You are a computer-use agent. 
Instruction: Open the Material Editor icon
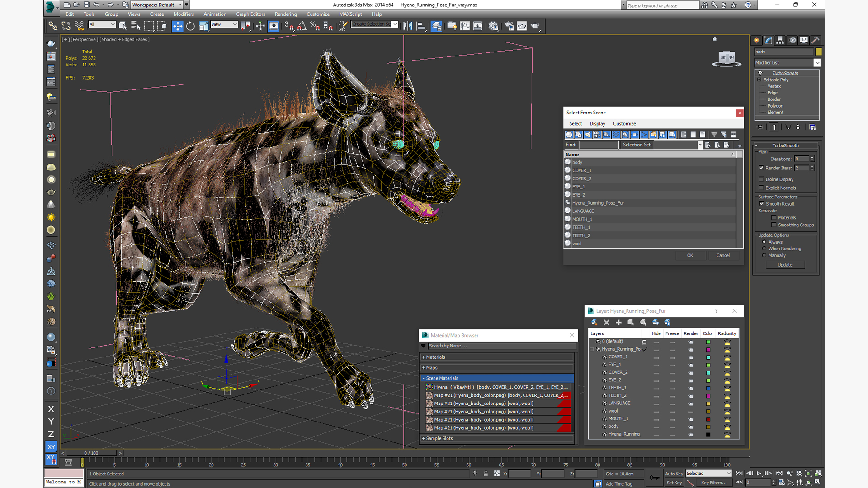493,26
